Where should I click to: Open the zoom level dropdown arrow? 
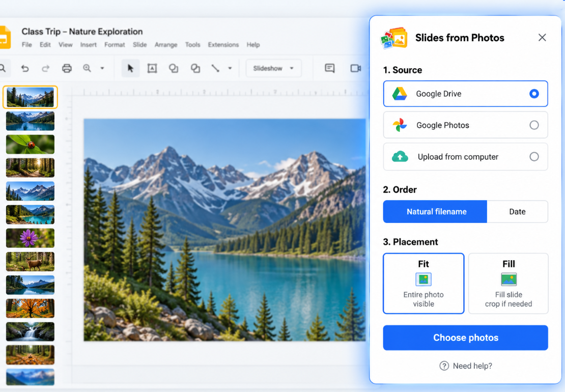[102, 68]
